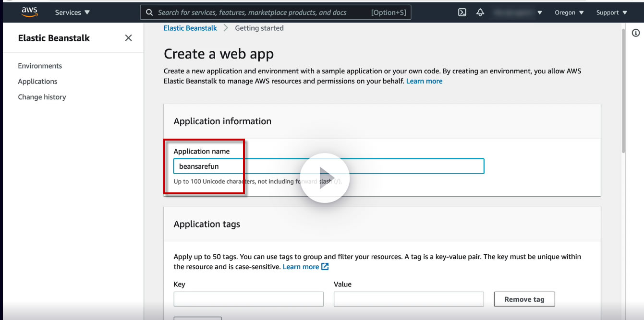Viewport: 644px width, 320px height.
Task: Click the tag Value input field
Action: coord(409,299)
